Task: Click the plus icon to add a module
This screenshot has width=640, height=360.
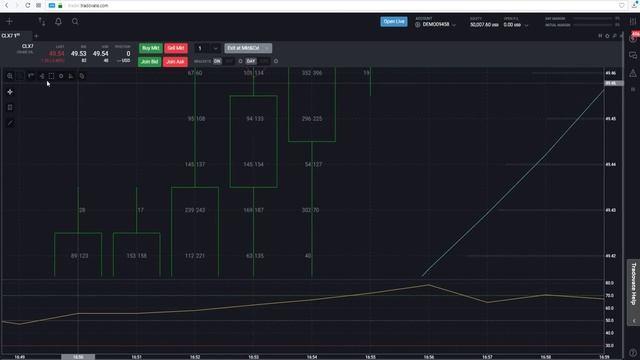Action: pos(9,21)
